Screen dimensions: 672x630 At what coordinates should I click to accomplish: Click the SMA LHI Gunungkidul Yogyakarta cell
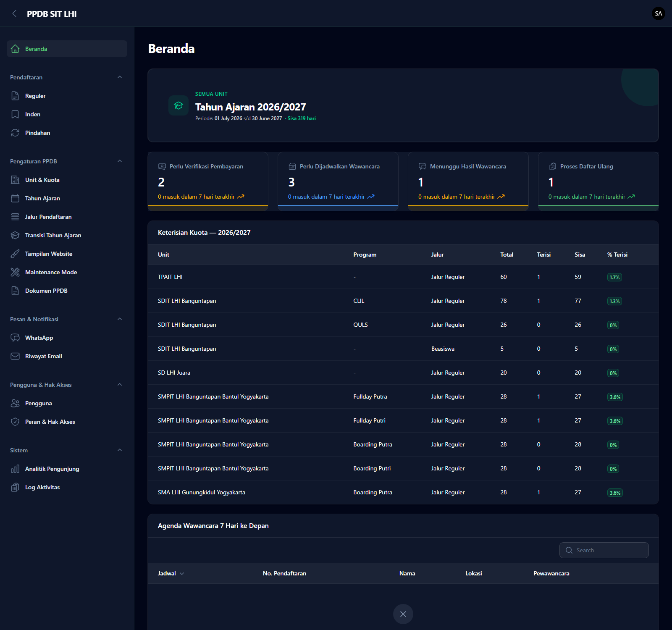[x=201, y=492]
